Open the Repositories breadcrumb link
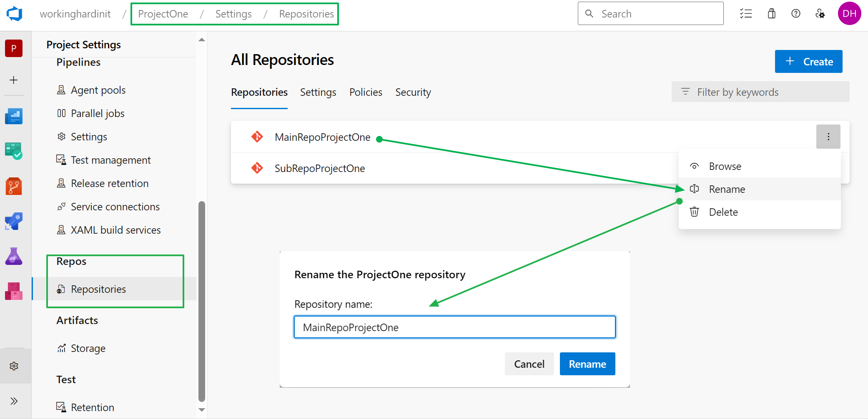Image resolution: width=868 pixels, height=419 pixels. pos(306,14)
